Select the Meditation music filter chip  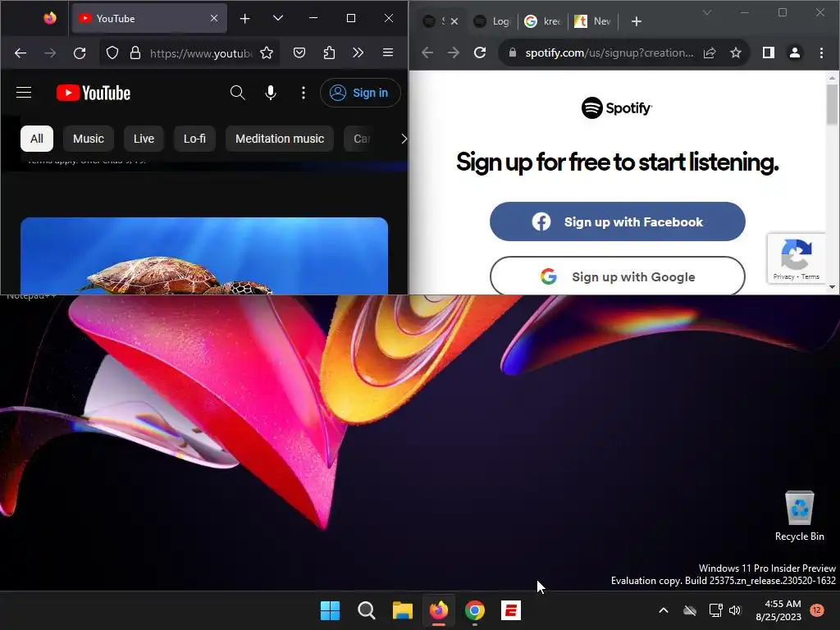click(280, 139)
